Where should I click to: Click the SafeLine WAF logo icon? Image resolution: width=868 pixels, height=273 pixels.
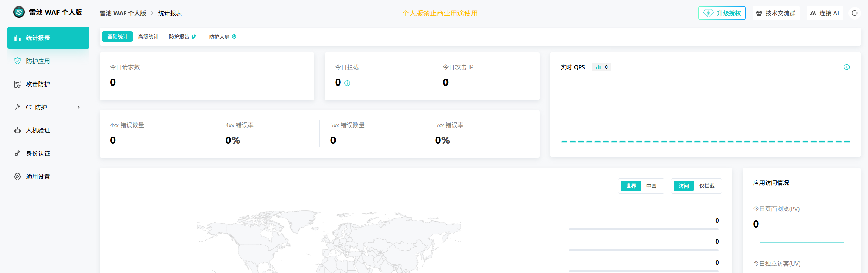click(x=19, y=12)
